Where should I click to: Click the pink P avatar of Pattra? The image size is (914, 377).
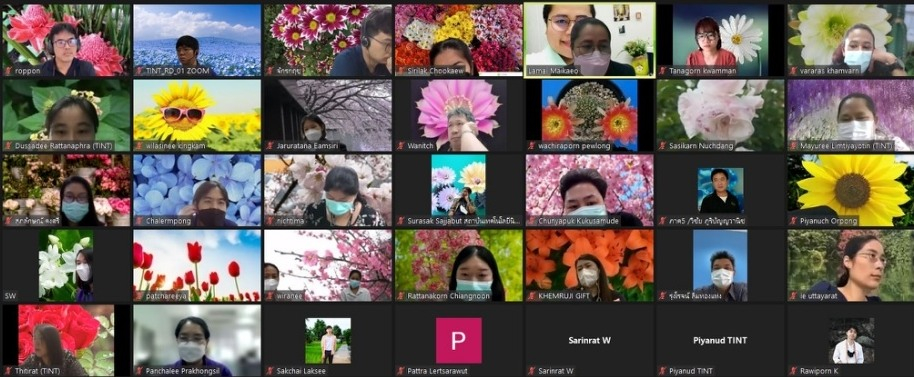tap(459, 340)
